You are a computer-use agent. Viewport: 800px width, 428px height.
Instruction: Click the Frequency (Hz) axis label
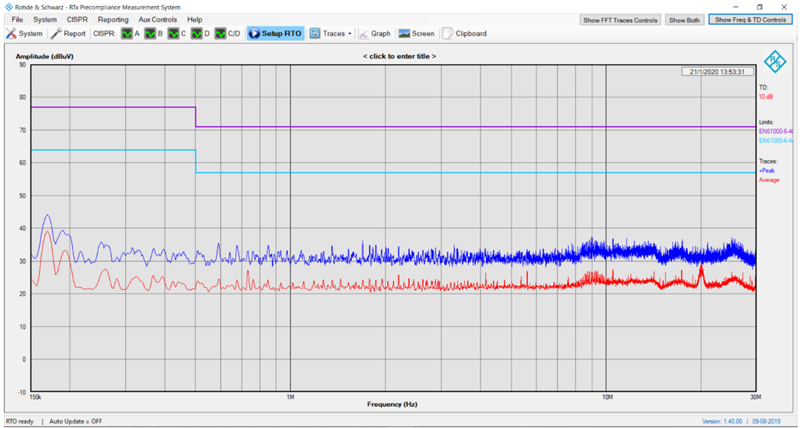tap(392, 405)
